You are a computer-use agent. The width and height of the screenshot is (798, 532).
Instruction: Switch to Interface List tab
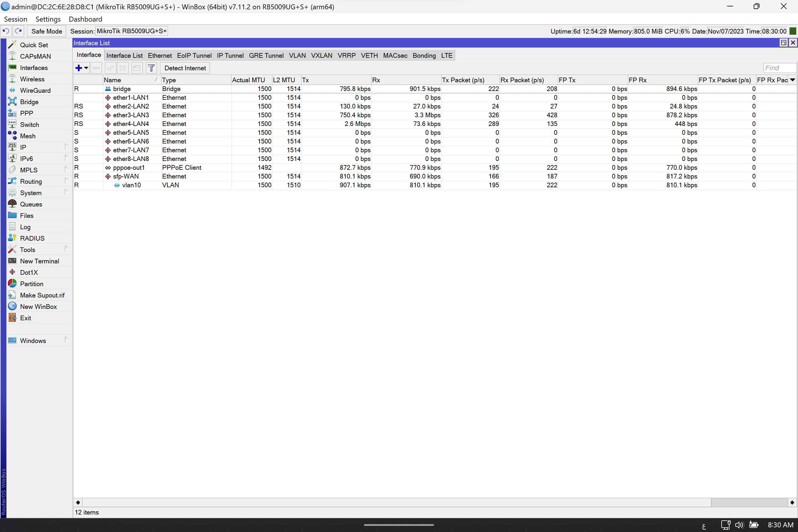tap(124, 55)
